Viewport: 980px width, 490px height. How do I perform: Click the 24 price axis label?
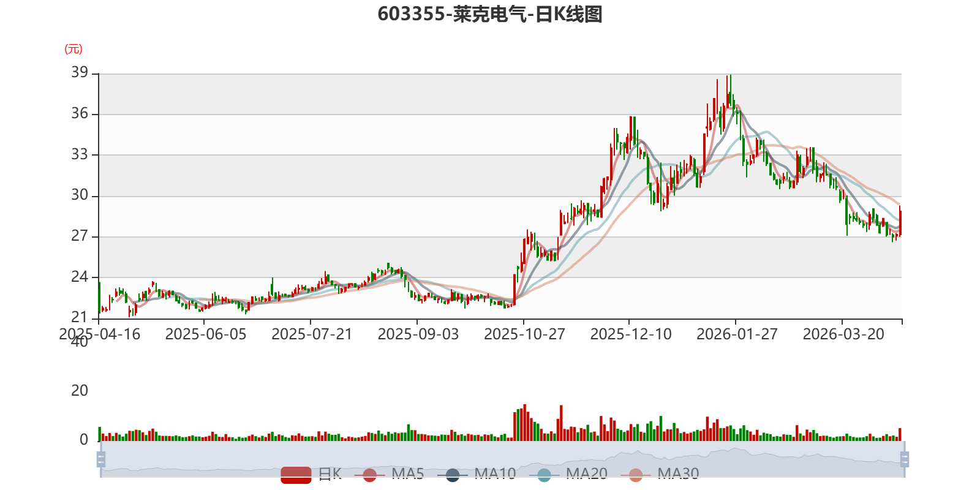[x=80, y=277]
